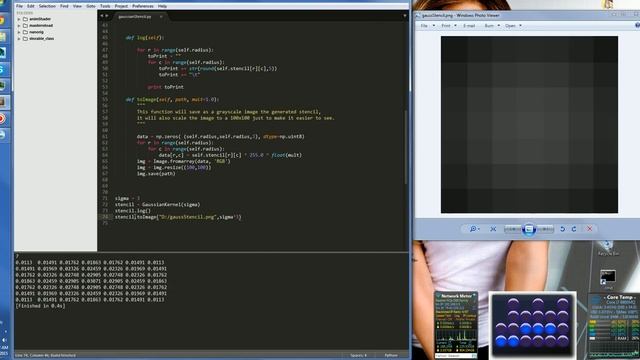Screen dimensions: 640x360
Task: Click the Python syntax selector in status bar
Action: [391, 356]
